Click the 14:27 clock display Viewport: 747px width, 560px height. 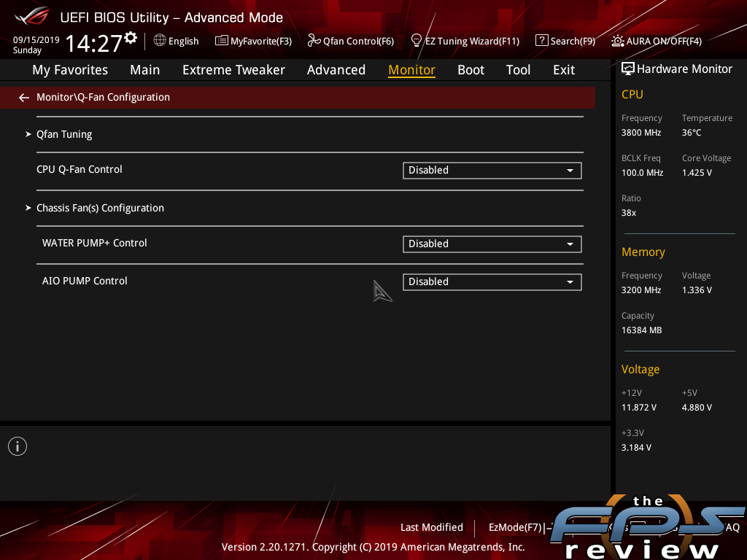[x=94, y=43]
